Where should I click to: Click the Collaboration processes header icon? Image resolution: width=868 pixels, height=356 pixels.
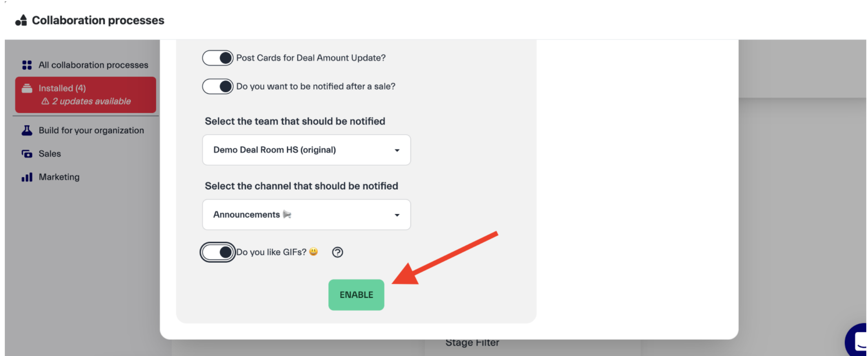[x=21, y=20]
